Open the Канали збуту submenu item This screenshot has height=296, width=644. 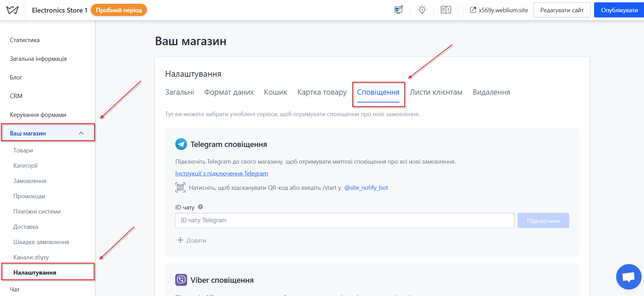click(31, 257)
